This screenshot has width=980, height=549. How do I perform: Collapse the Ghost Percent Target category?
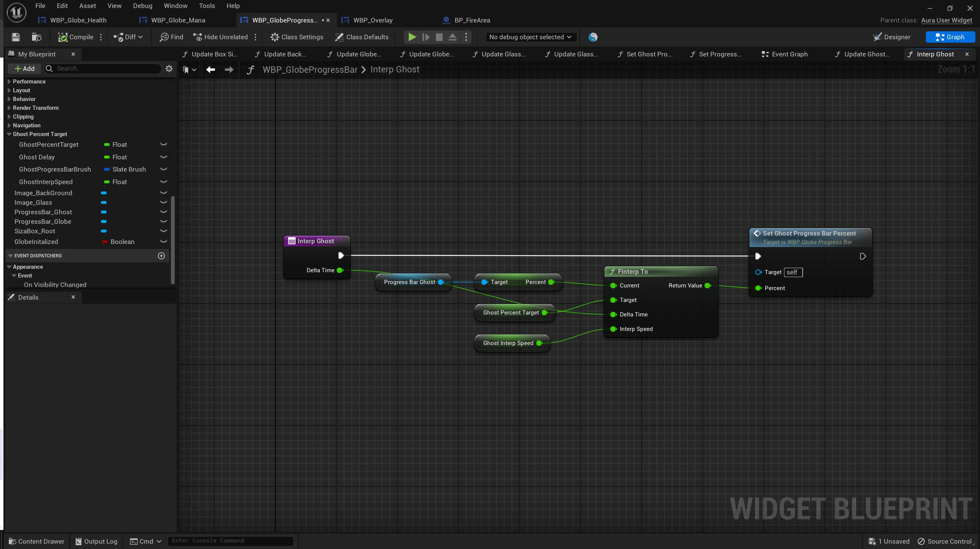[x=9, y=134]
